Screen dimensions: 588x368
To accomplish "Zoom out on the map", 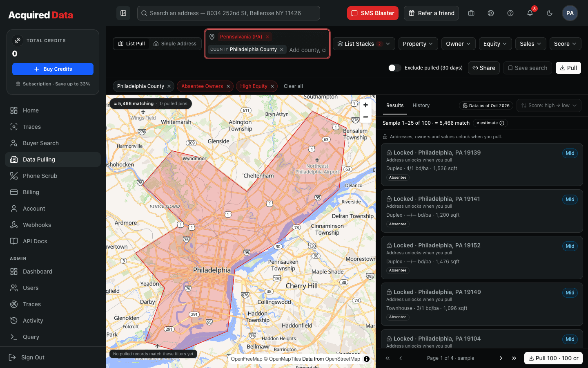I will pos(365,117).
